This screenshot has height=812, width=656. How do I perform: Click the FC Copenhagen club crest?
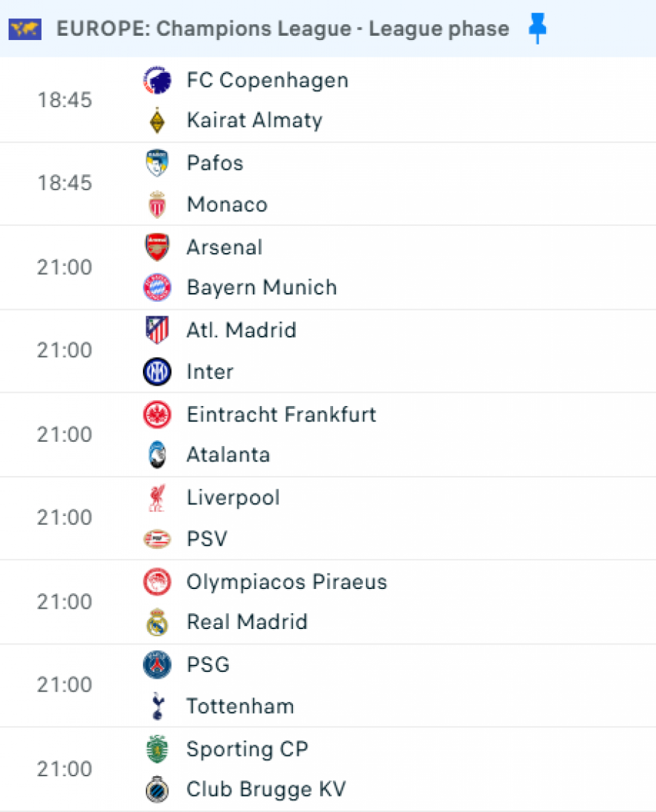(x=157, y=79)
